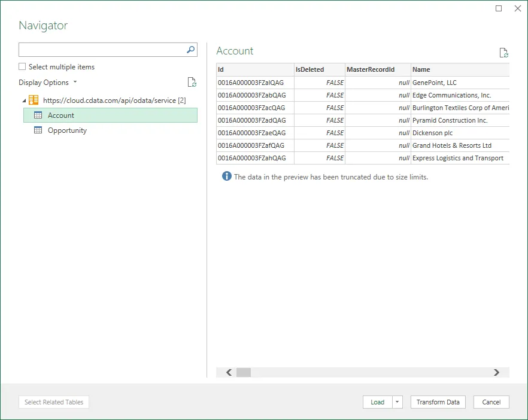
Task: Enable Select multiple items checkbox
Action: pos(23,67)
